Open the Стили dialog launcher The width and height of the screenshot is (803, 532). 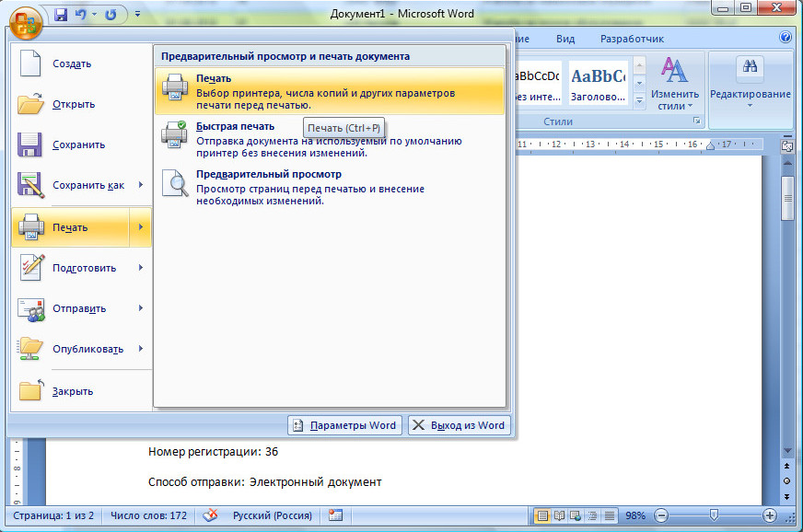click(x=696, y=121)
